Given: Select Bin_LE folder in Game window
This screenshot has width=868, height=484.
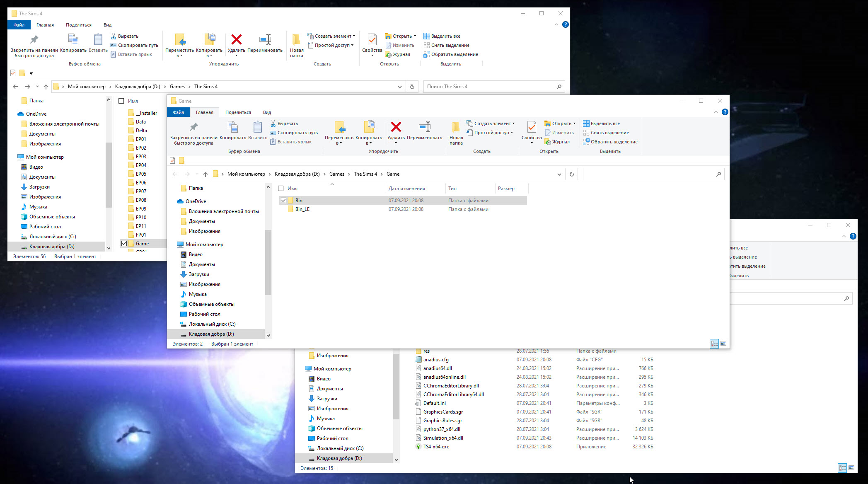Looking at the screenshot, I should 302,209.
